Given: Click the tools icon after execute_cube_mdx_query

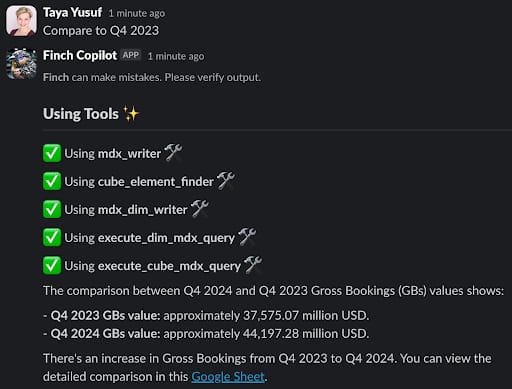Looking at the screenshot, I should 253,265.
